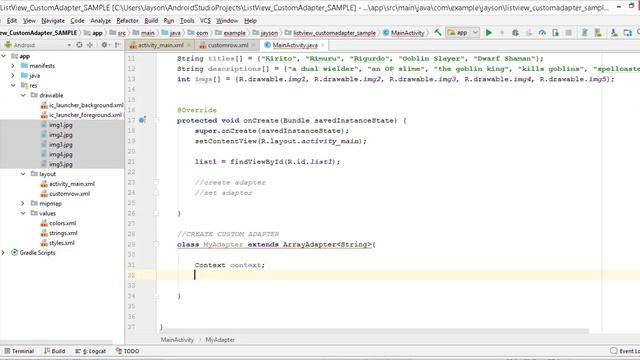Open the VCS menu

(x=205, y=20)
